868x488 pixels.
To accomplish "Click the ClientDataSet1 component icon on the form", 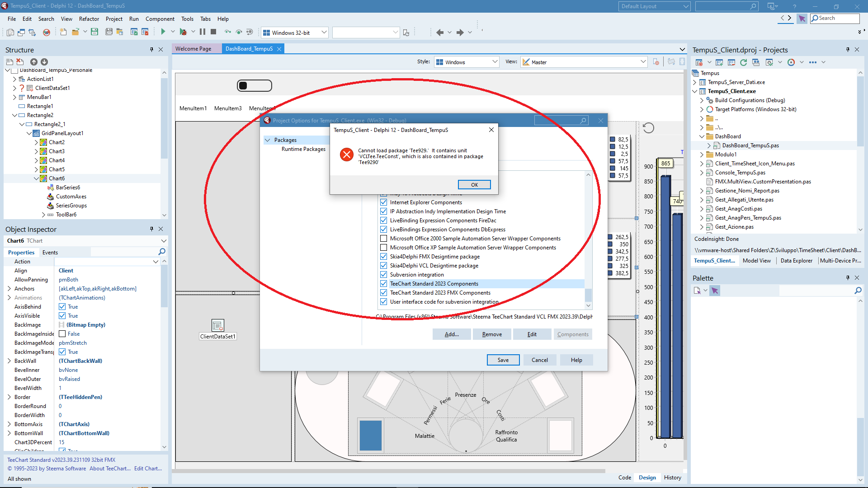I will coord(217,325).
